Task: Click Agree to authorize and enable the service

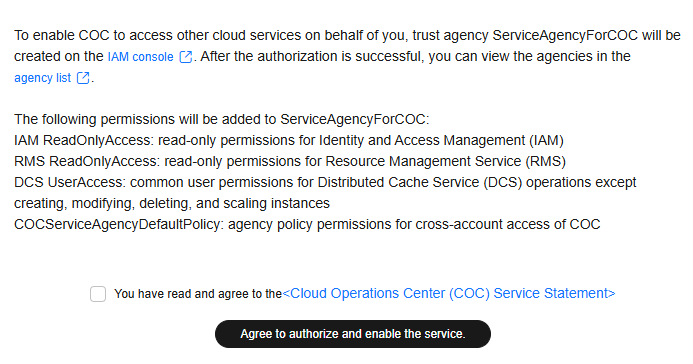Action: point(353,334)
